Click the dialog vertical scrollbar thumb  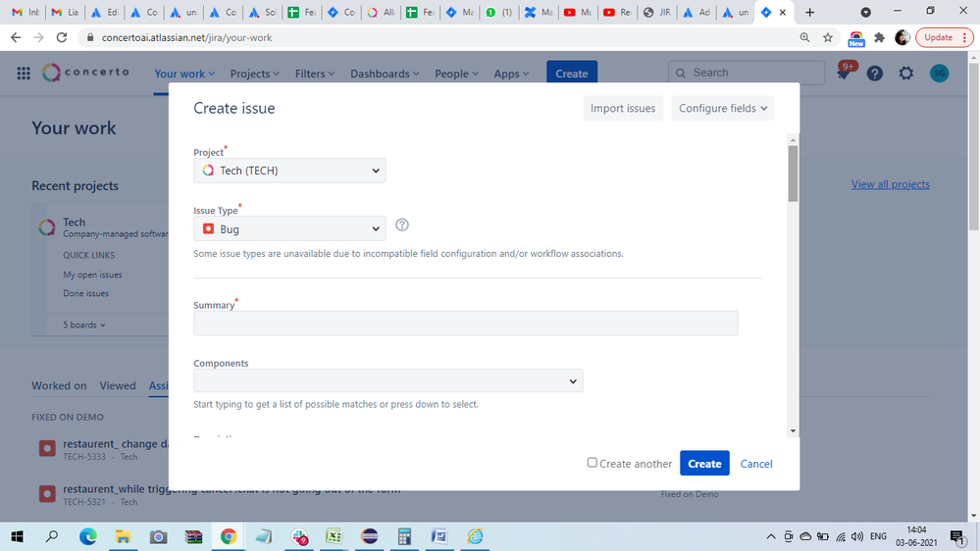click(x=793, y=174)
